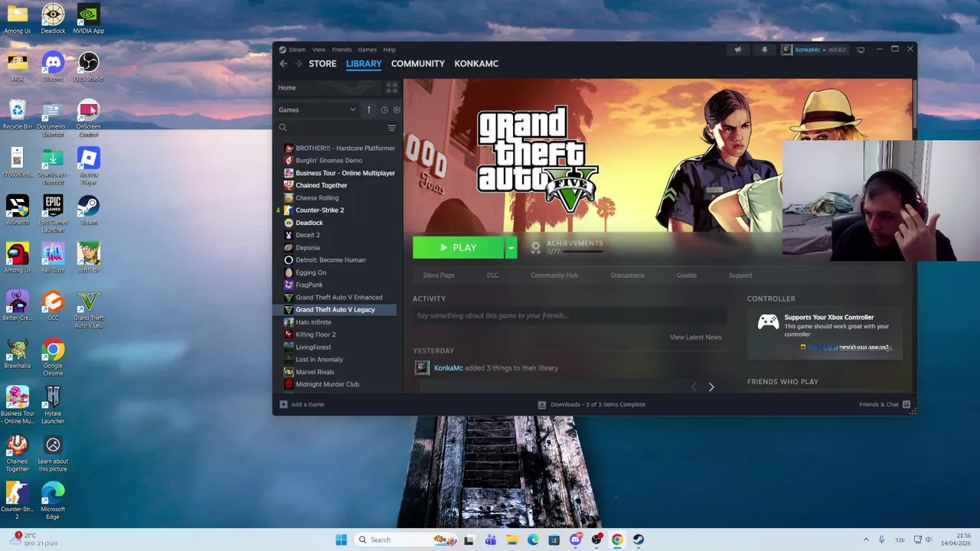This screenshot has height=551, width=980.
Task: Open Epic Games Launcher desktop icon
Action: point(53,214)
